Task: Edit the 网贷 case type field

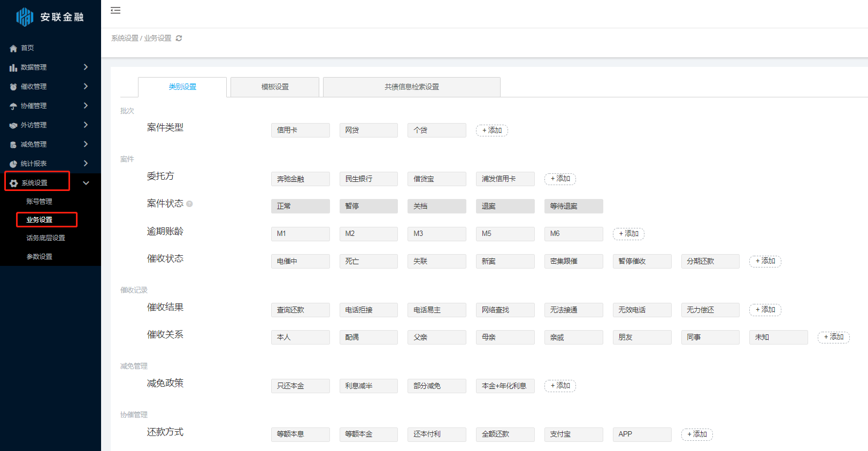Action: click(368, 131)
